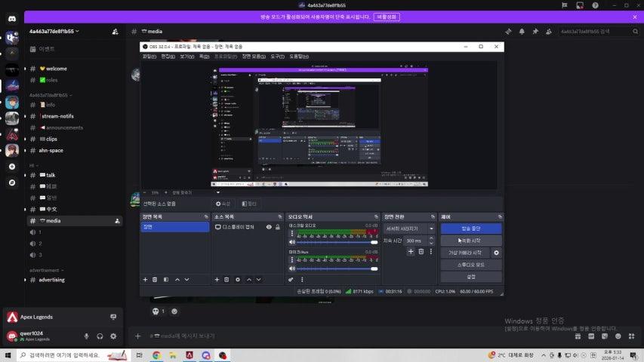The width and height of the screenshot is (644, 362).
Task: Add a new source in OBS sources panel
Action: tap(217, 279)
